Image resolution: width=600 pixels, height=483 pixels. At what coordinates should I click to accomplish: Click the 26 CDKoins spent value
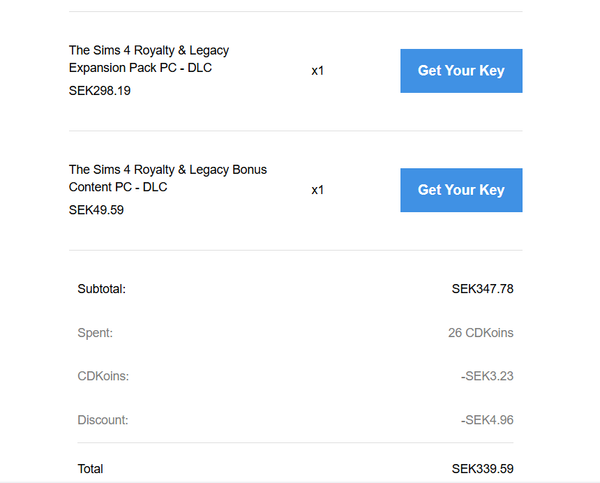click(x=480, y=332)
